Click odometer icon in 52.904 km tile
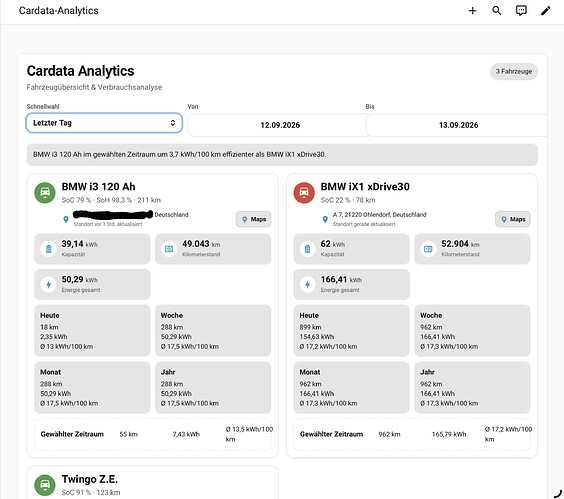The image size is (564, 499). [428, 249]
